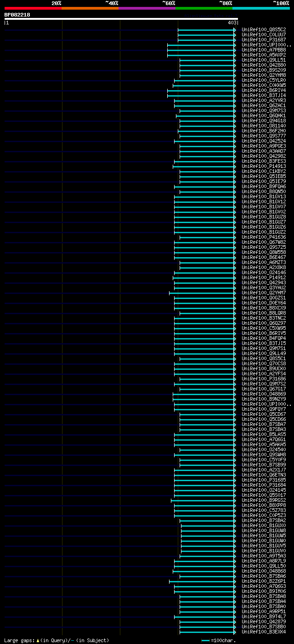
Task: Select hit UniRef100_B2Z6P1
Action: (264, 581)
